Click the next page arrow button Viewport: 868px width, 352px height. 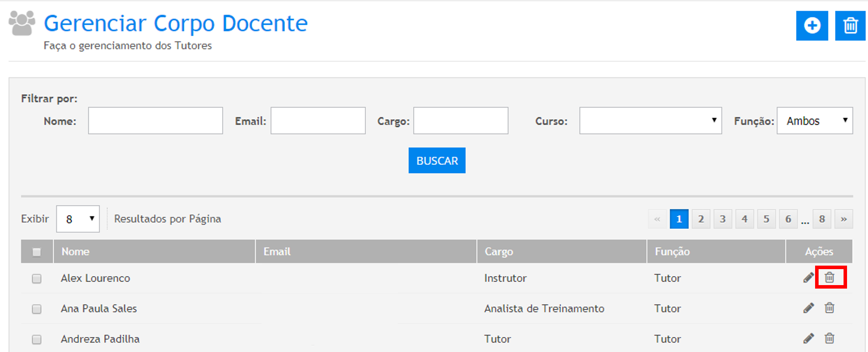[844, 219]
